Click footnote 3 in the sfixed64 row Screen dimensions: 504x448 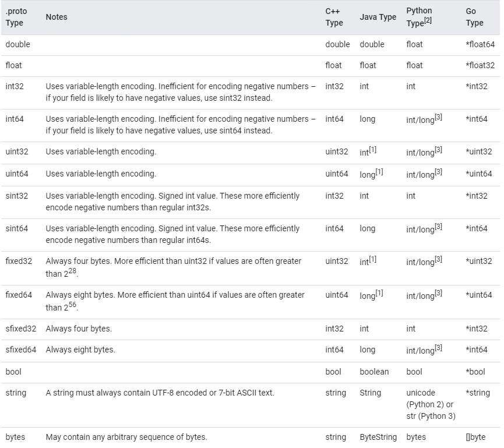439,348
